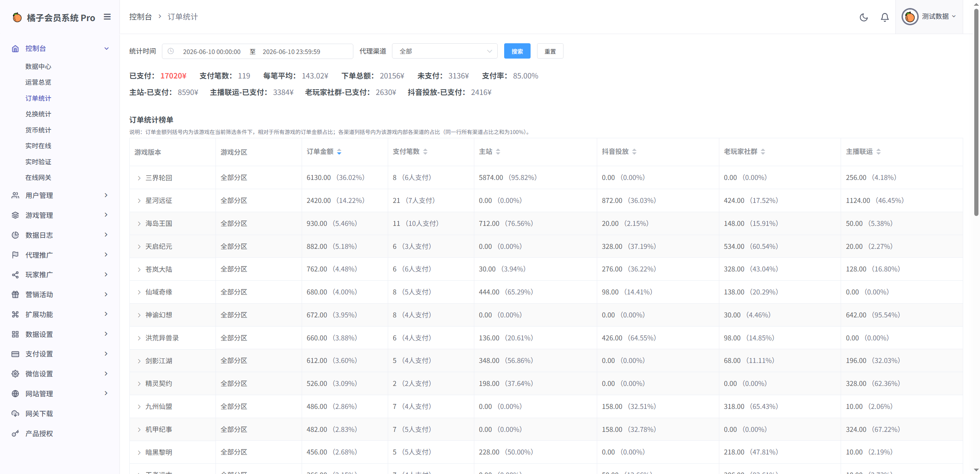Expand the 九州仙盟 row
The width and height of the screenshot is (980, 474).
[139, 407]
